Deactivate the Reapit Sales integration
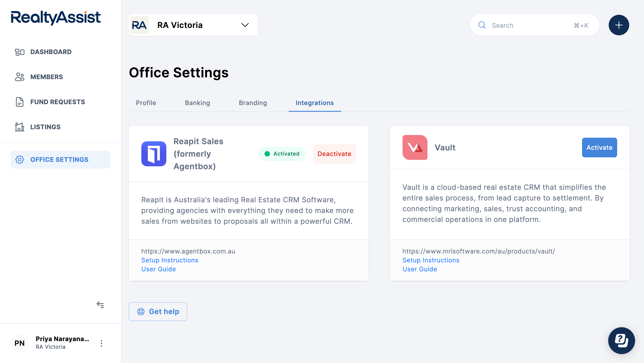Image resolution: width=644 pixels, height=363 pixels. pos(335,154)
